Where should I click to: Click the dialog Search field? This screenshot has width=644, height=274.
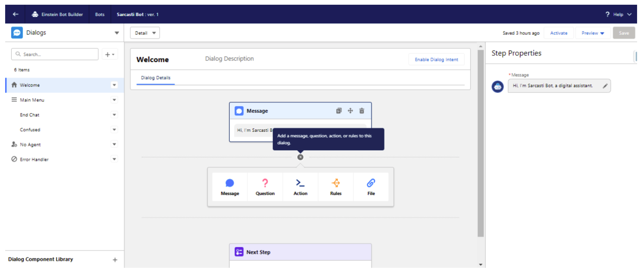(x=55, y=54)
